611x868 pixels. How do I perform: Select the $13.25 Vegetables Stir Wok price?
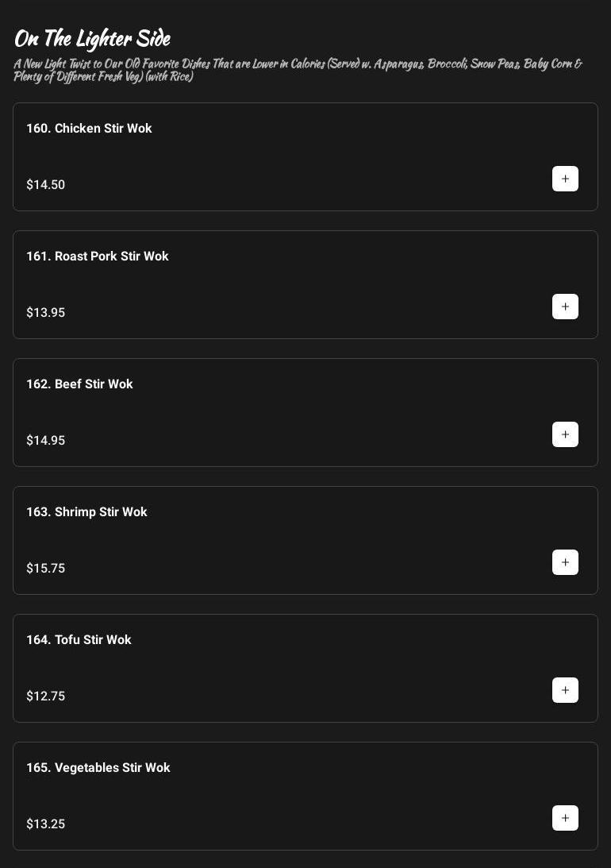46,824
